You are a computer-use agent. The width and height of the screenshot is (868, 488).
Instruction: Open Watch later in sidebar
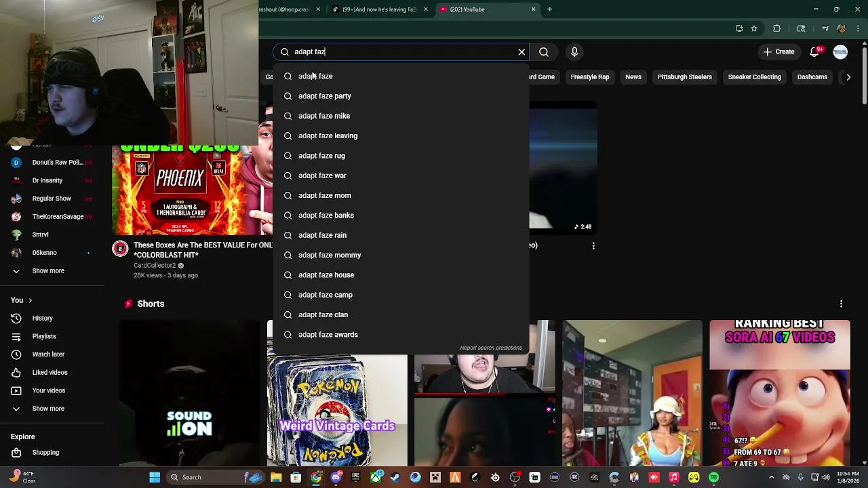click(52, 354)
